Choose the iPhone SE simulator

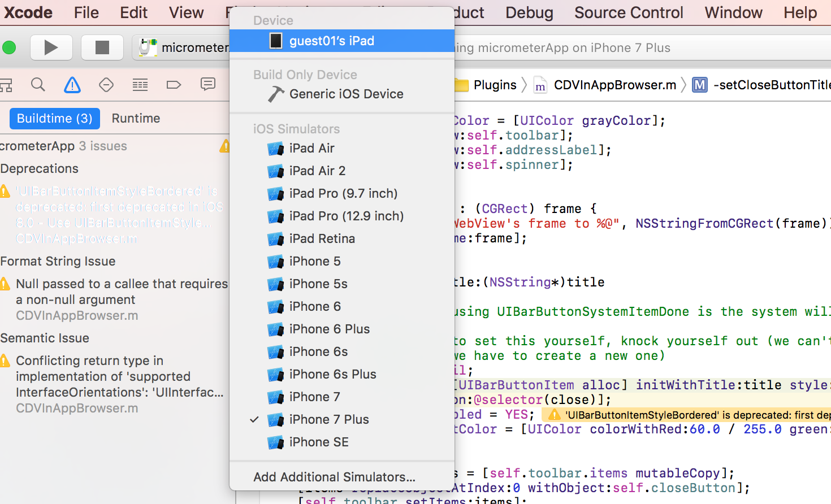point(342,442)
